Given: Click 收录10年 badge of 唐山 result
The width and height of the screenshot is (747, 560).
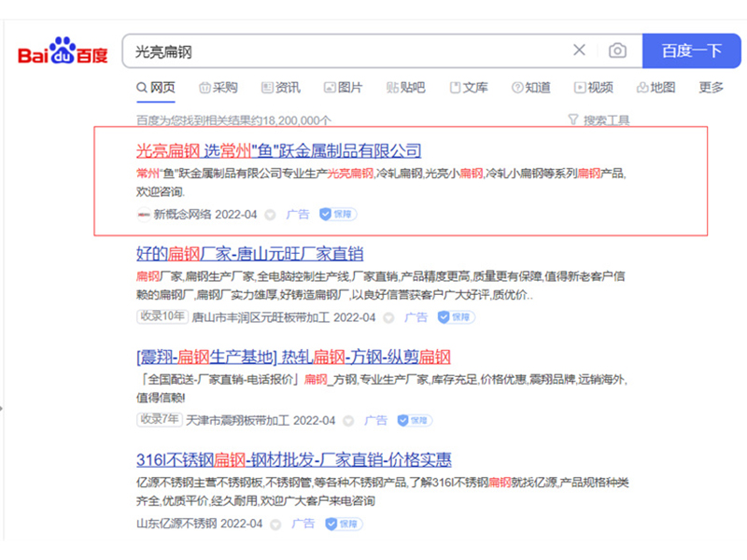Looking at the screenshot, I should pos(162,316).
